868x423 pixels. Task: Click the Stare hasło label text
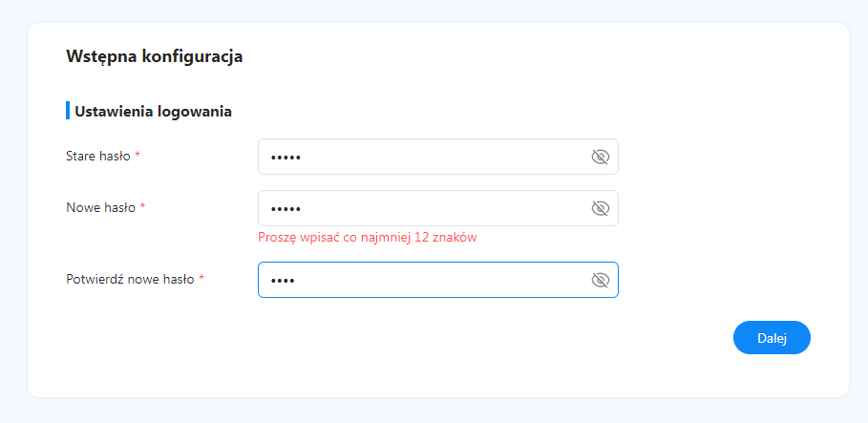click(x=98, y=157)
